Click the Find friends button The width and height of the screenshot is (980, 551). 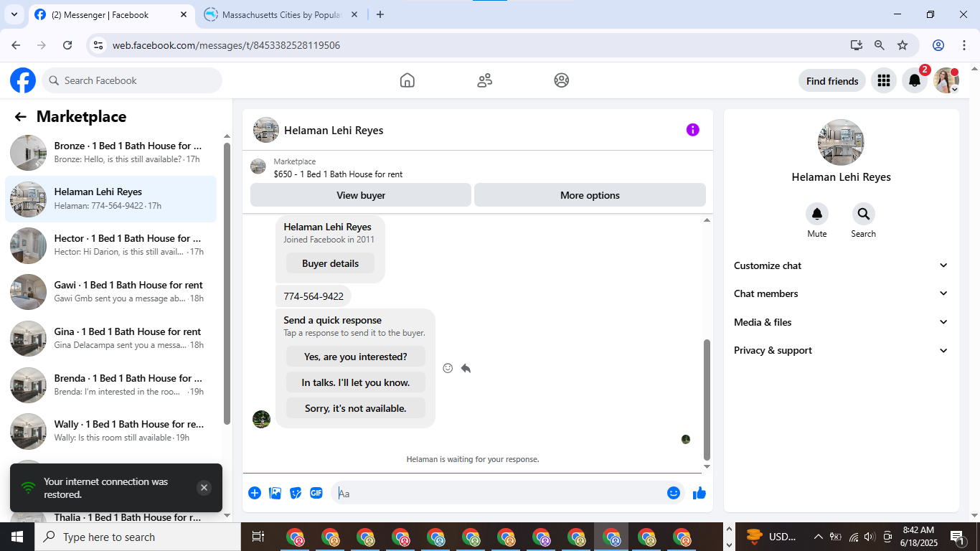click(x=832, y=81)
